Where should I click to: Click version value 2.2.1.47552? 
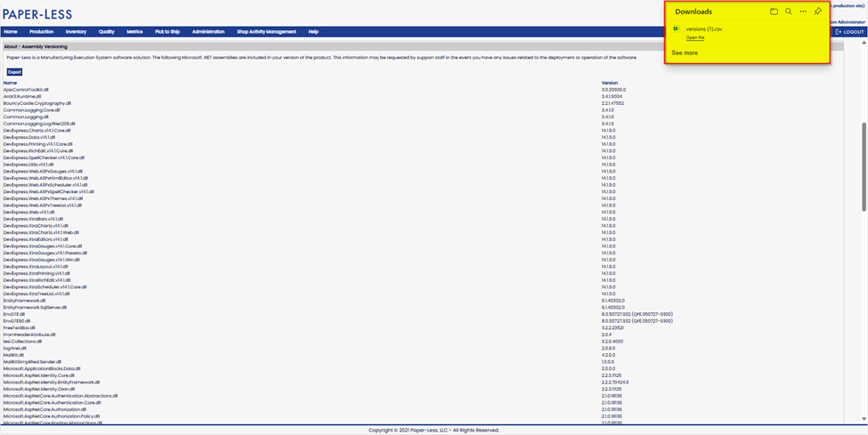pyautogui.click(x=612, y=103)
